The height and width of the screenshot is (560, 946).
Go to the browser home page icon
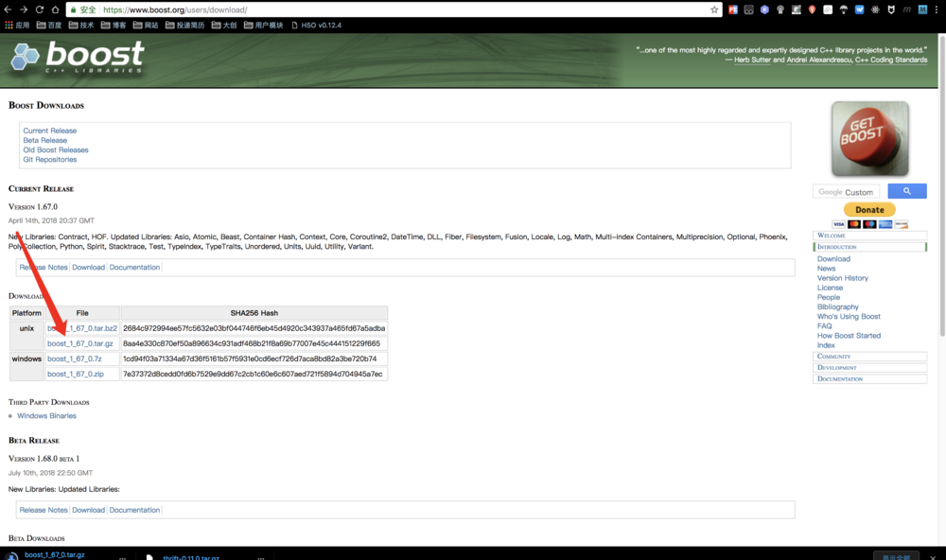click(55, 9)
